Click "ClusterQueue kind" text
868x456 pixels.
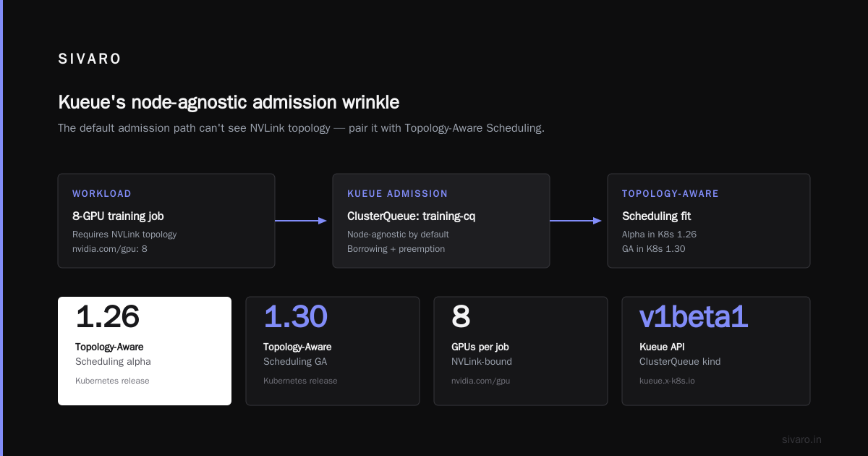(680, 361)
